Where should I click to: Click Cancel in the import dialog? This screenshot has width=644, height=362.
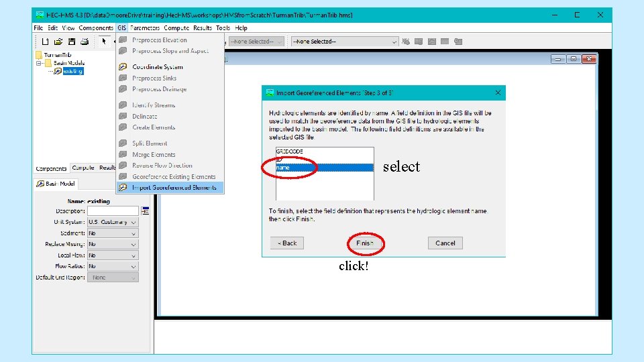point(445,243)
